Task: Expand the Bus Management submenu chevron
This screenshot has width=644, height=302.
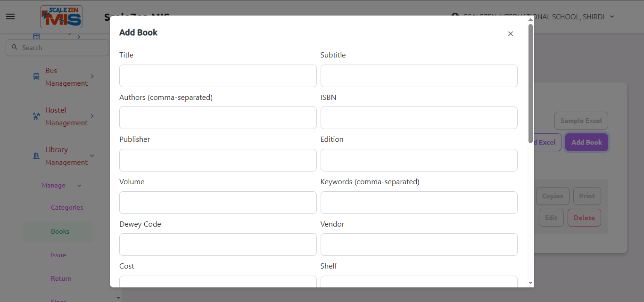Action: (x=92, y=76)
